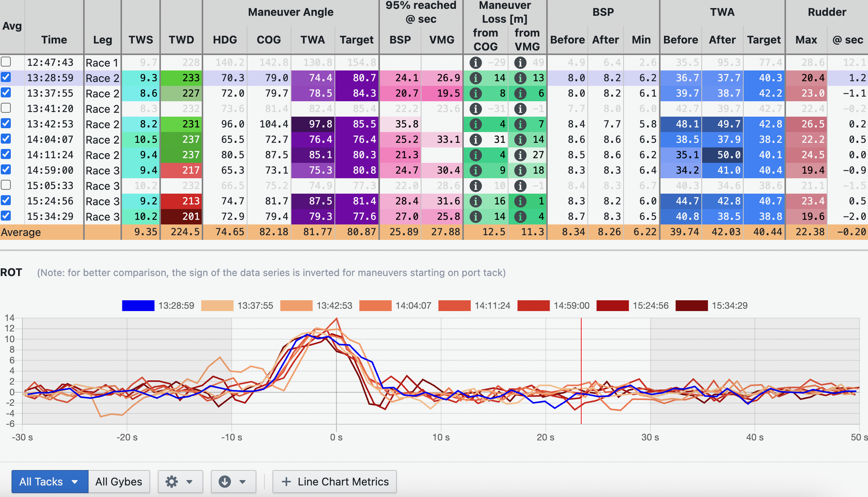Viewport: 868px width, 497px height.
Task: Uncheck the 15:34:29 maneuver row
Action: [x=6, y=216]
